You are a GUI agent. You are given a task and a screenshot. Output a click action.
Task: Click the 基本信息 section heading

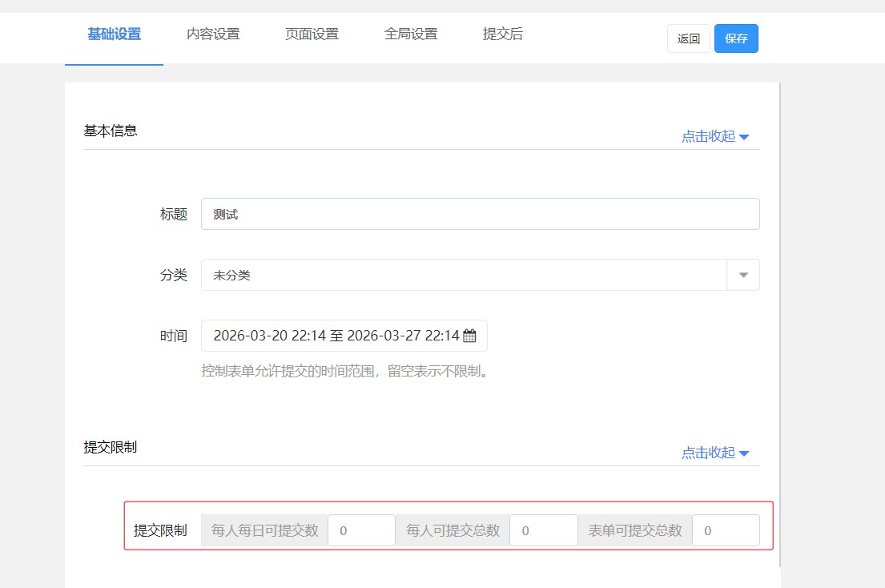pos(111,131)
